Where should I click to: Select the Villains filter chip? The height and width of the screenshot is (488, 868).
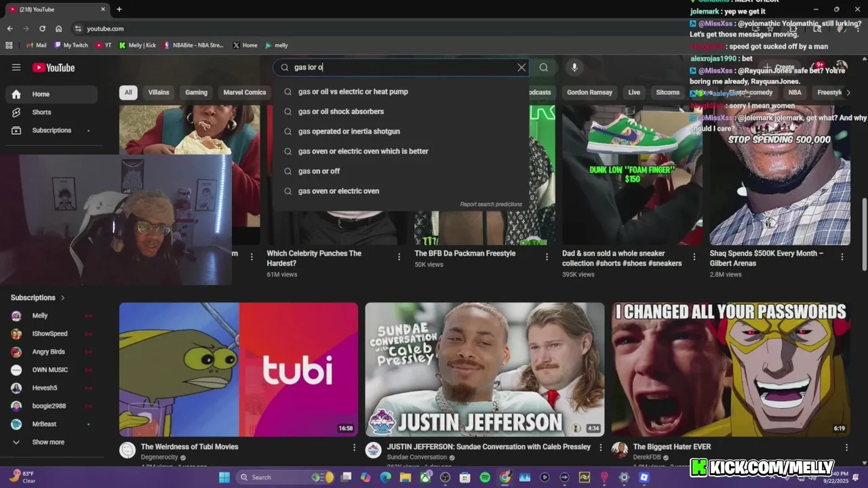[159, 92]
